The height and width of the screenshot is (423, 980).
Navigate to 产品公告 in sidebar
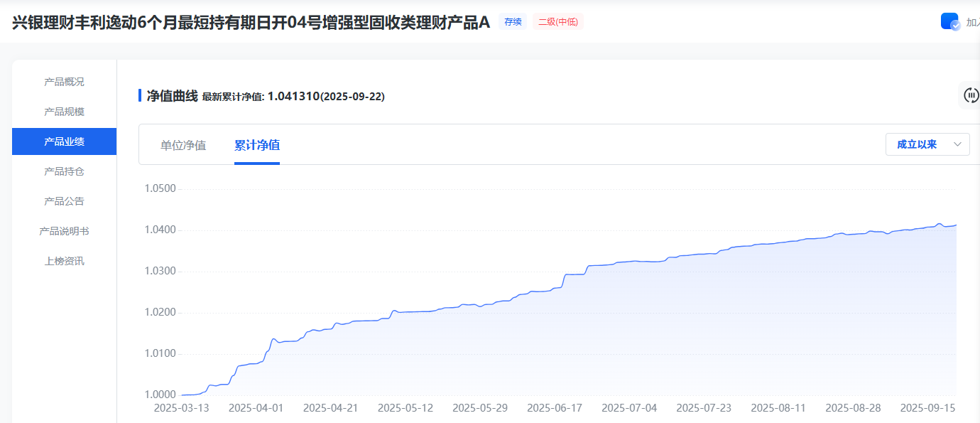[64, 201]
